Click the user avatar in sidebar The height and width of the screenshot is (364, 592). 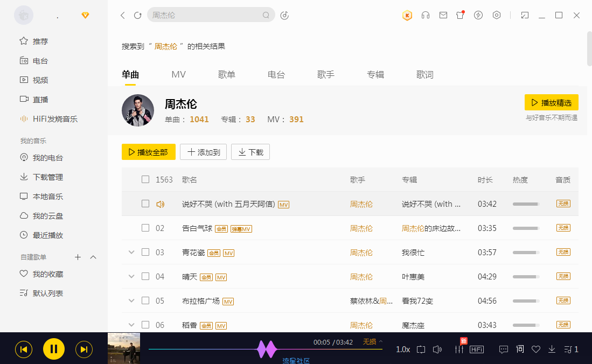tap(24, 15)
